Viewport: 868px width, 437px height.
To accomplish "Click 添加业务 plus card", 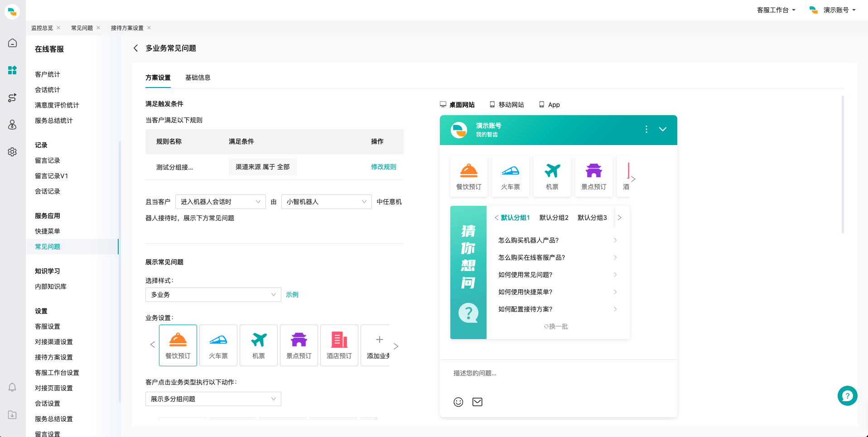I will [376, 345].
